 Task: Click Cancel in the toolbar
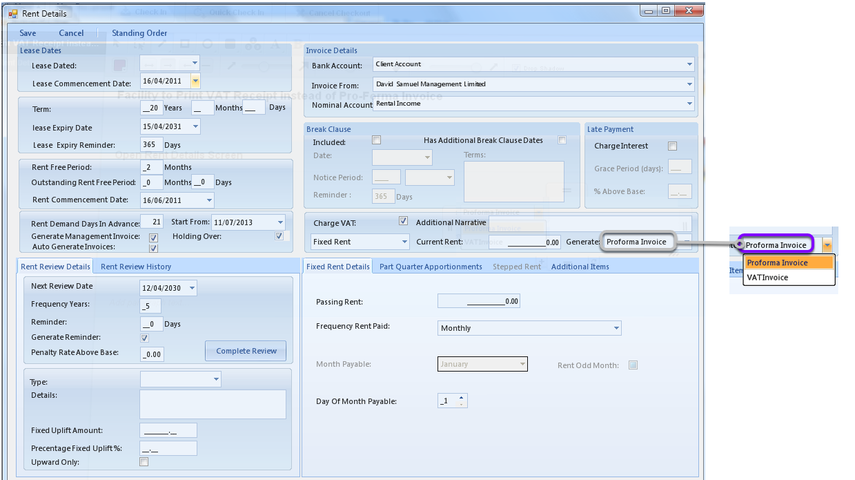pos(71,33)
